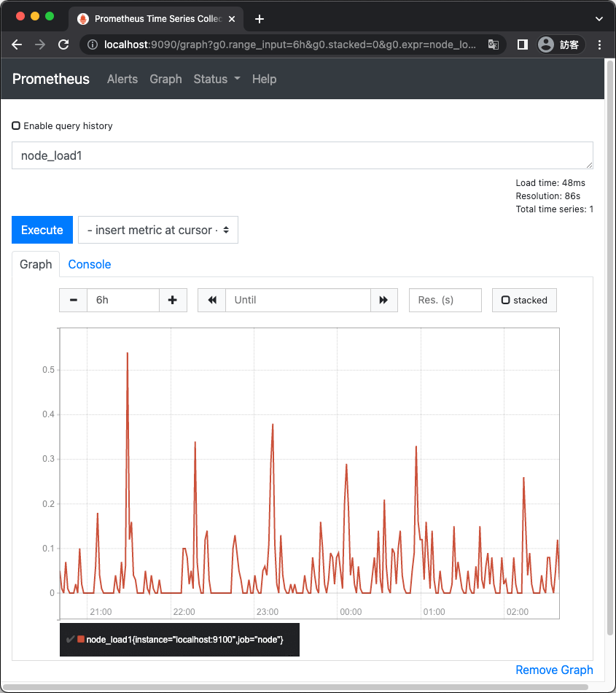Go back to the previous page

pos(17,44)
